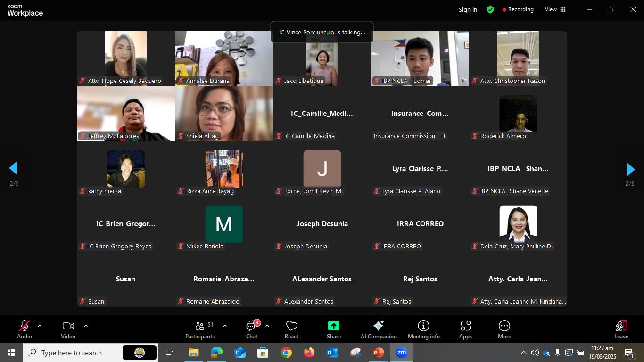
Task: Select Shiela Al-ag's video tile
Action: click(x=224, y=114)
